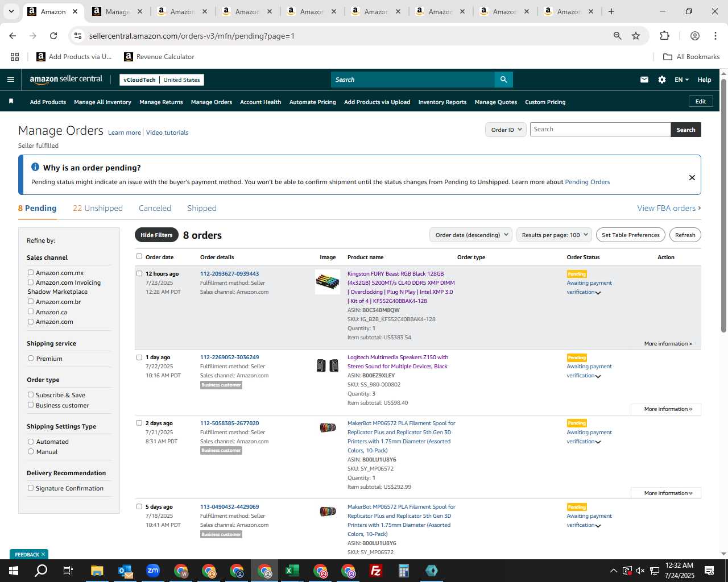Open Excel from the taskbar
The width and height of the screenshot is (728, 582).
coord(292,571)
